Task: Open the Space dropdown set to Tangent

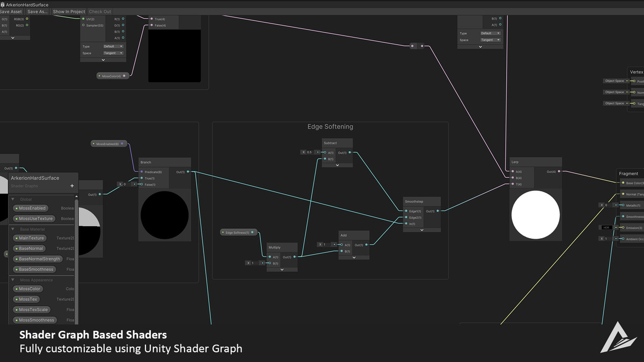Action: pos(113,53)
